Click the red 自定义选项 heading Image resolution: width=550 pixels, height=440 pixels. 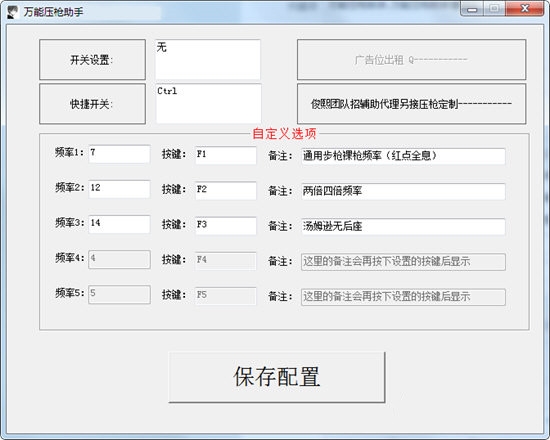[x=284, y=133]
